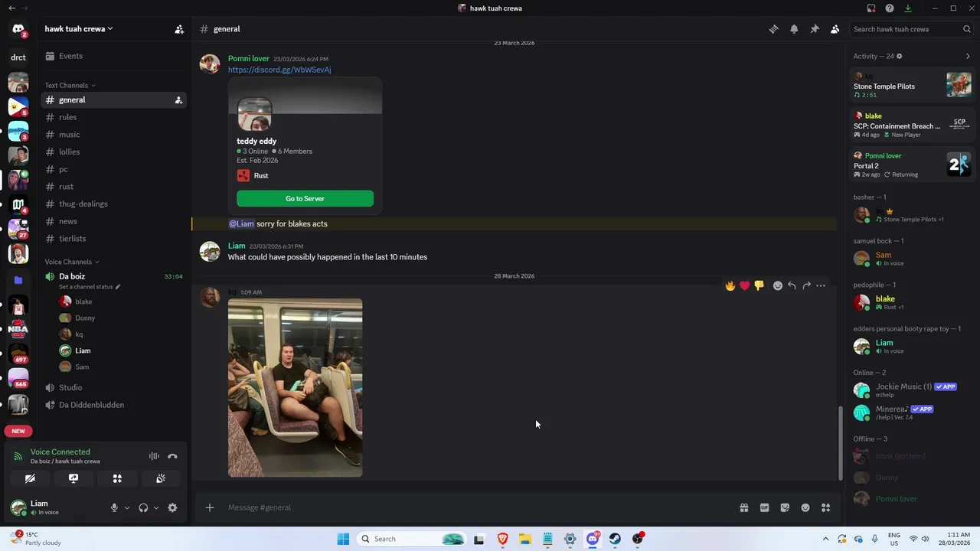This screenshot has width=980, height=551.
Task: Open the tierlists text channel
Action: tap(113, 239)
